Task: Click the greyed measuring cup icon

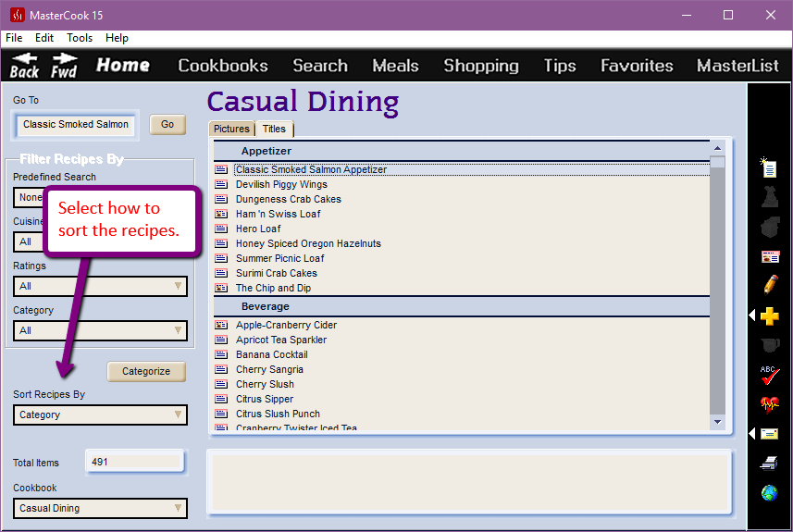Action: point(770,345)
